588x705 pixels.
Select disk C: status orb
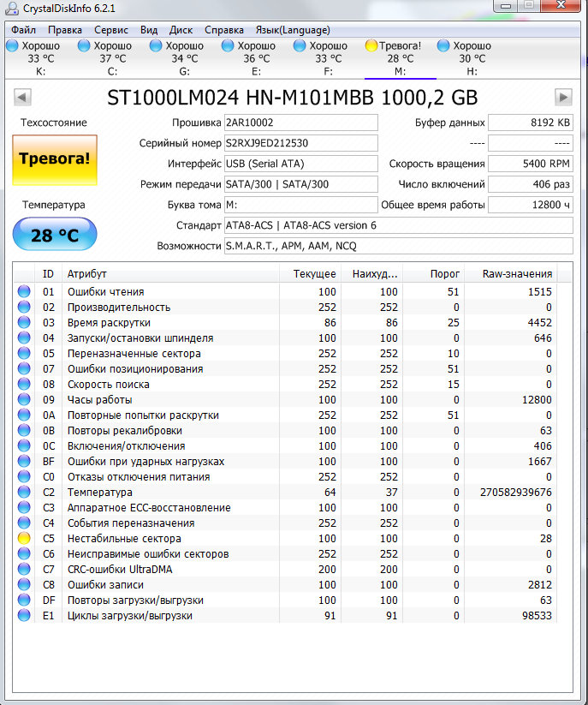point(84,45)
